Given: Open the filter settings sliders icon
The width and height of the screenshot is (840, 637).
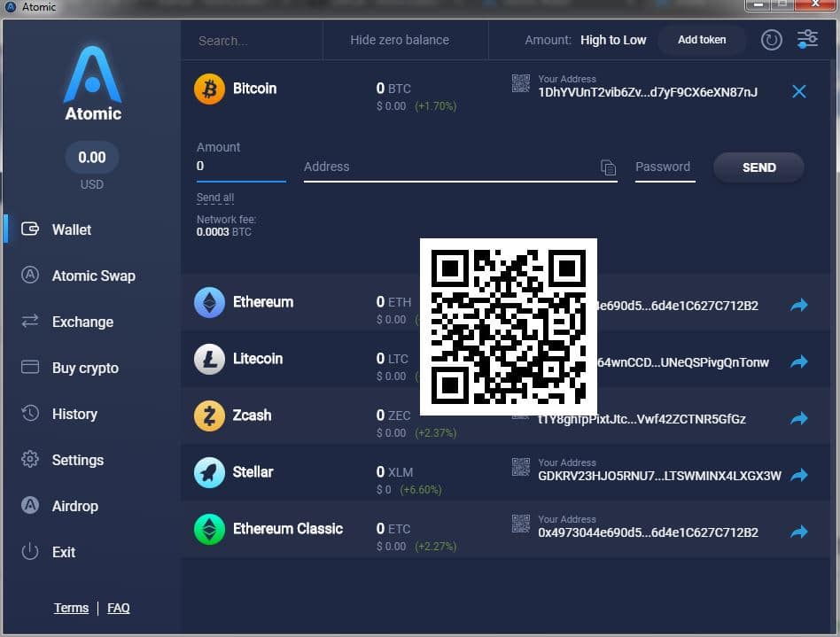Looking at the screenshot, I should (807, 39).
